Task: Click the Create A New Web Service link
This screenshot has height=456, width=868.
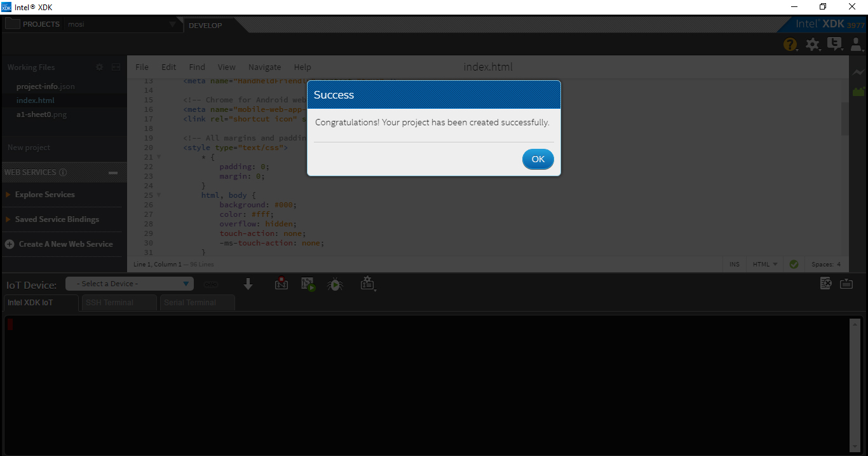Action: (66, 244)
